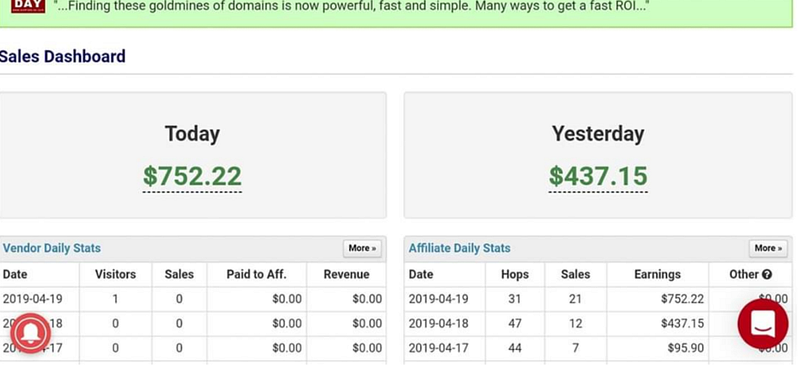Image resolution: width=800 pixels, height=365 pixels.
Task: Click the Paid to Aff. column header
Action: pos(257,275)
